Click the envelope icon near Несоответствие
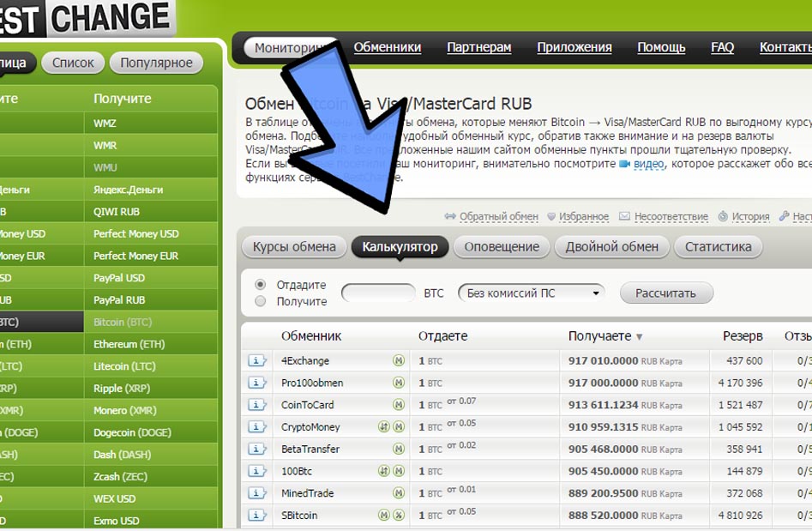 click(624, 216)
